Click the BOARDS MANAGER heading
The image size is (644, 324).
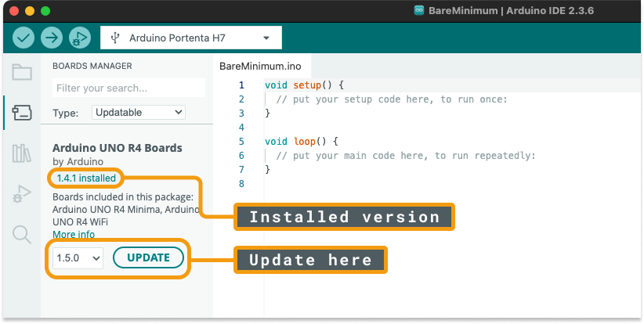pyautogui.click(x=92, y=66)
